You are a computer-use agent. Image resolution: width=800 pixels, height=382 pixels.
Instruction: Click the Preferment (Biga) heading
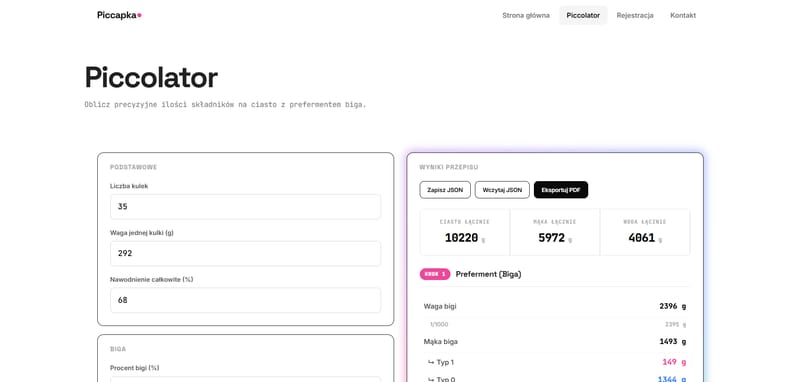pyautogui.click(x=488, y=274)
